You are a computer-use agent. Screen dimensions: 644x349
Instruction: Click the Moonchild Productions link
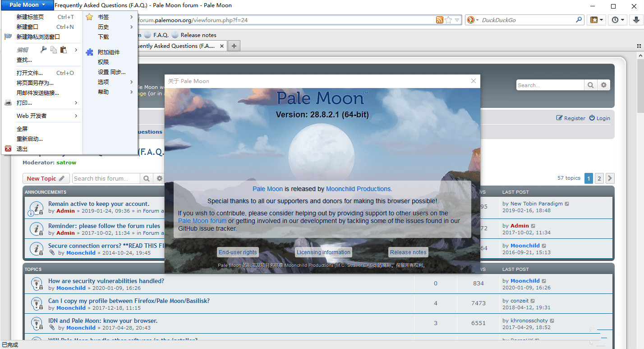pyautogui.click(x=359, y=189)
